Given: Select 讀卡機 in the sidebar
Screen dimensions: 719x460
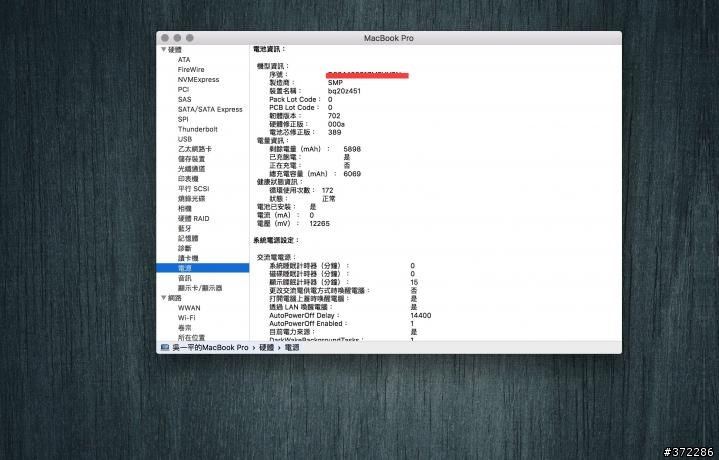Looking at the screenshot, I should [188, 258].
